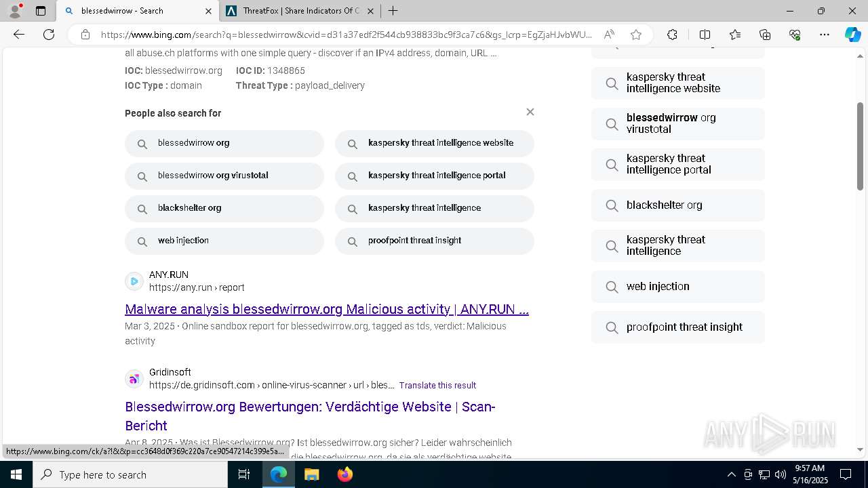Launch Firefox from the taskbar
The width and height of the screenshot is (868, 488).
pyautogui.click(x=344, y=474)
